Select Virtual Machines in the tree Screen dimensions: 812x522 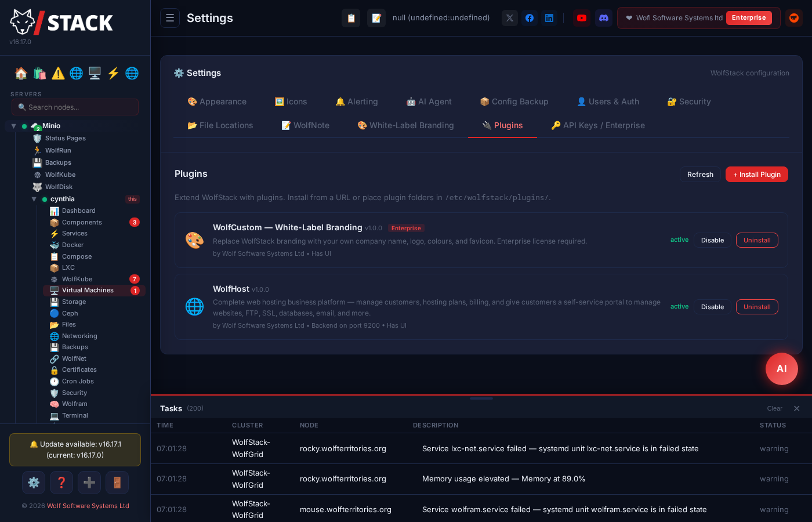point(94,291)
